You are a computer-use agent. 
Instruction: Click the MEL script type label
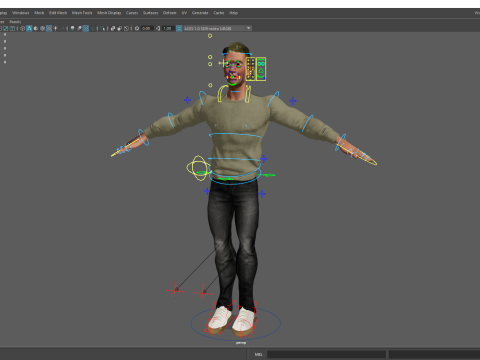(259, 354)
